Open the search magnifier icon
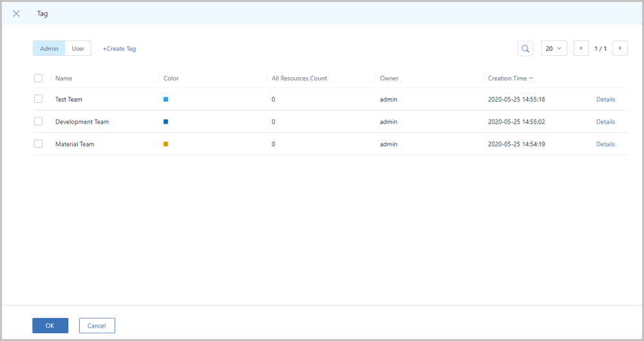The width and height of the screenshot is (644, 341). click(x=526, y=48)
